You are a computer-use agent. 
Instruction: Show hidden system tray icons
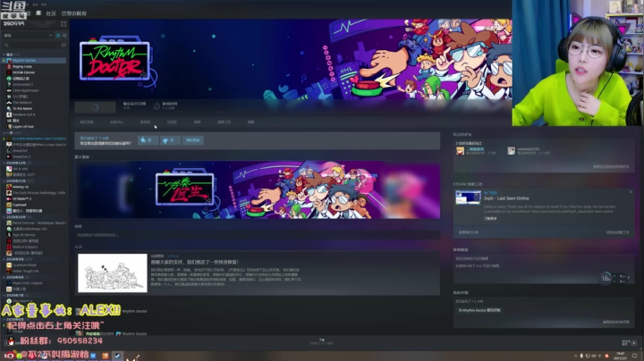(575, 356)
